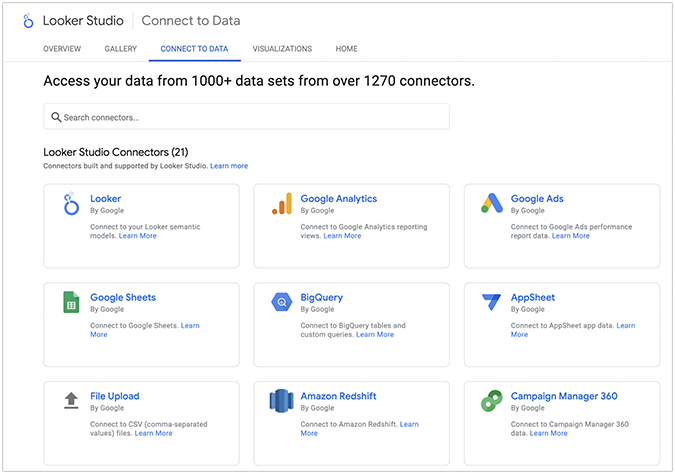
Task: Click the Campaign Manager 360 icon
Action: (x=492, y=401)
